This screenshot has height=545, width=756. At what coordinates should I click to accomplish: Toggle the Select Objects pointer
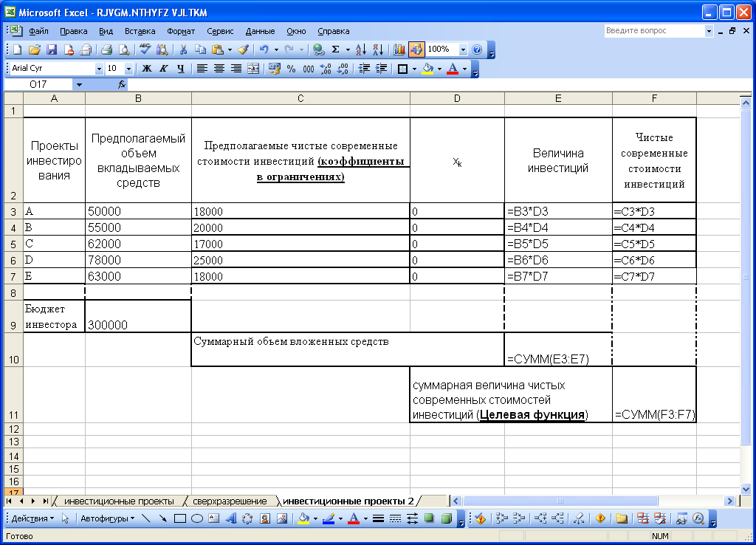[x=65, y=518]
